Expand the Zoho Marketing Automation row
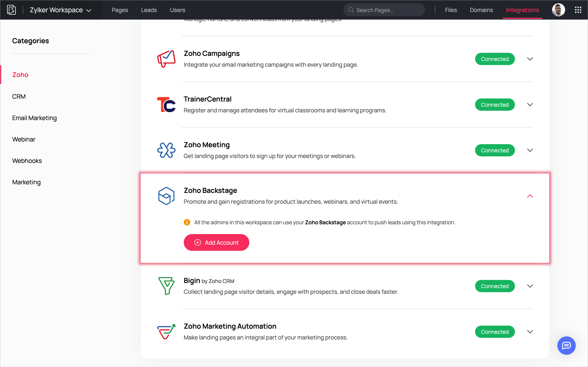This screenshot has width=588, height=367. [x=530, y=332]
